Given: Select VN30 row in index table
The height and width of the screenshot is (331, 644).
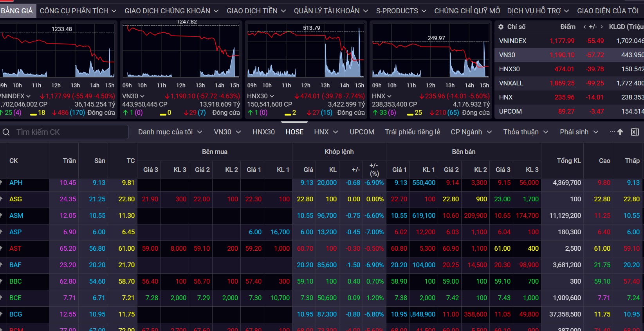Looking at the screenshot, I should 569,55.
